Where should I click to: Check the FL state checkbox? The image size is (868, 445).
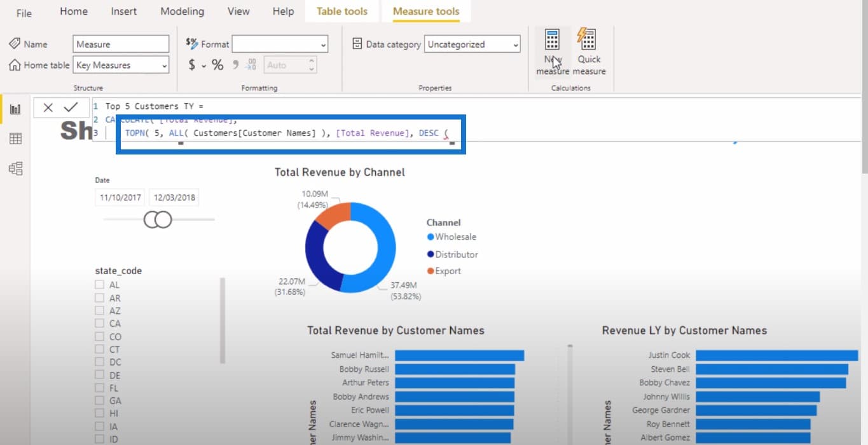point(99,388)
